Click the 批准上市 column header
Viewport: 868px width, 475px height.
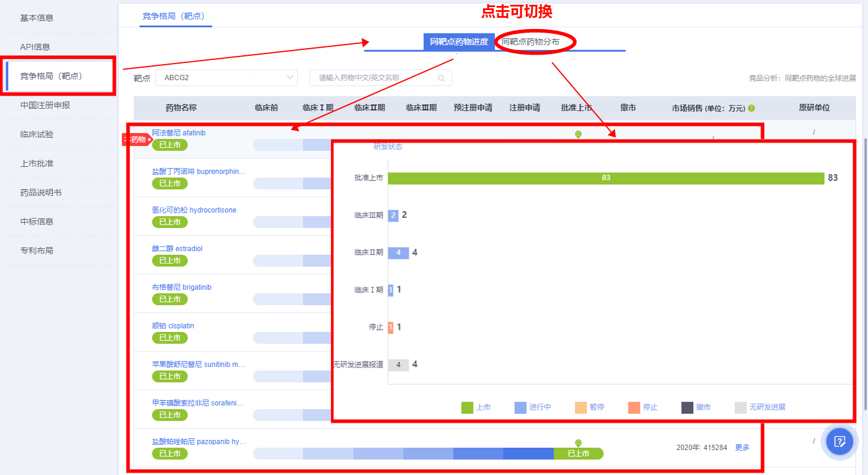[576, 108]
